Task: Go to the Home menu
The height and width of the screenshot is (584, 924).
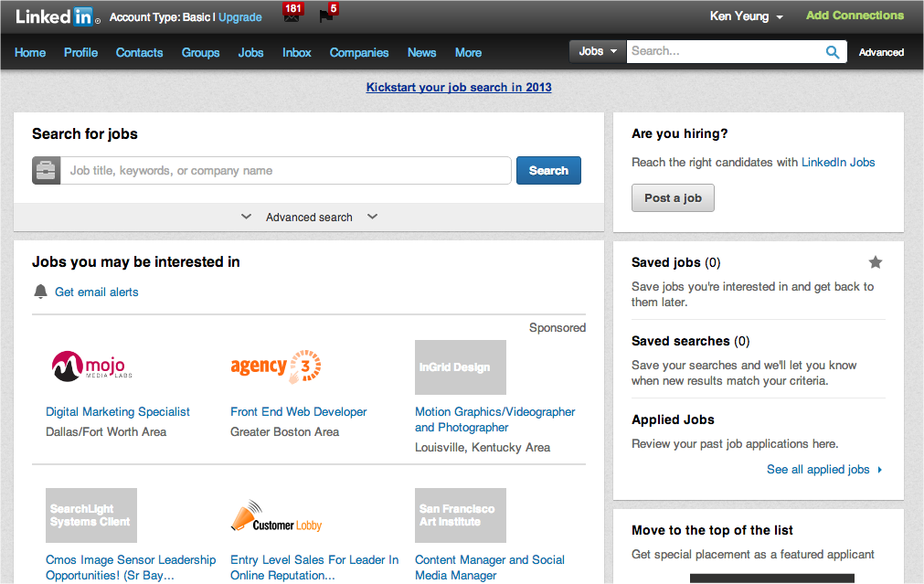Action: (30, 52)
